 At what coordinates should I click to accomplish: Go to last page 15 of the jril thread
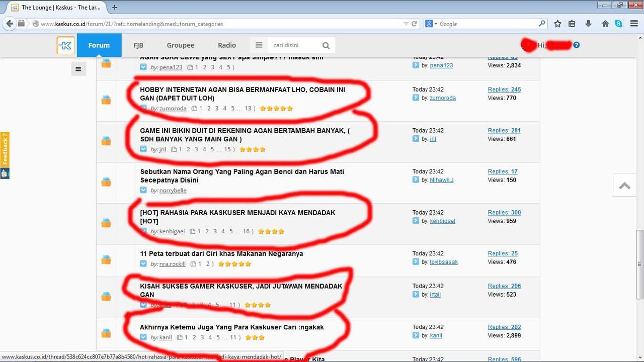point(227,149)
